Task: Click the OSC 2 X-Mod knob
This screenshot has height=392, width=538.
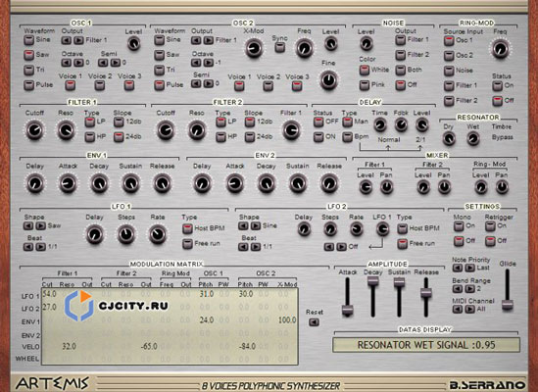Action: [x=254, y=48]
